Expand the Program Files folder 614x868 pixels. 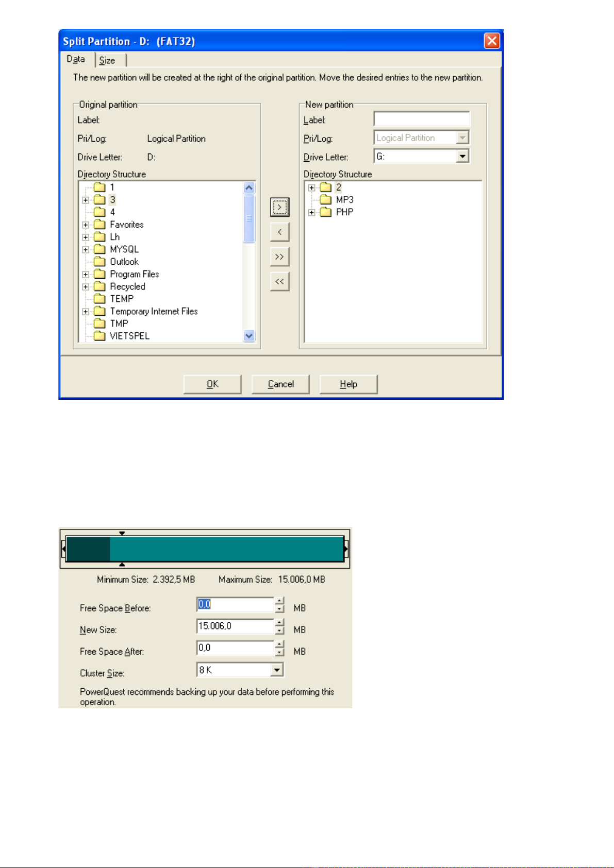click(86, 275)
